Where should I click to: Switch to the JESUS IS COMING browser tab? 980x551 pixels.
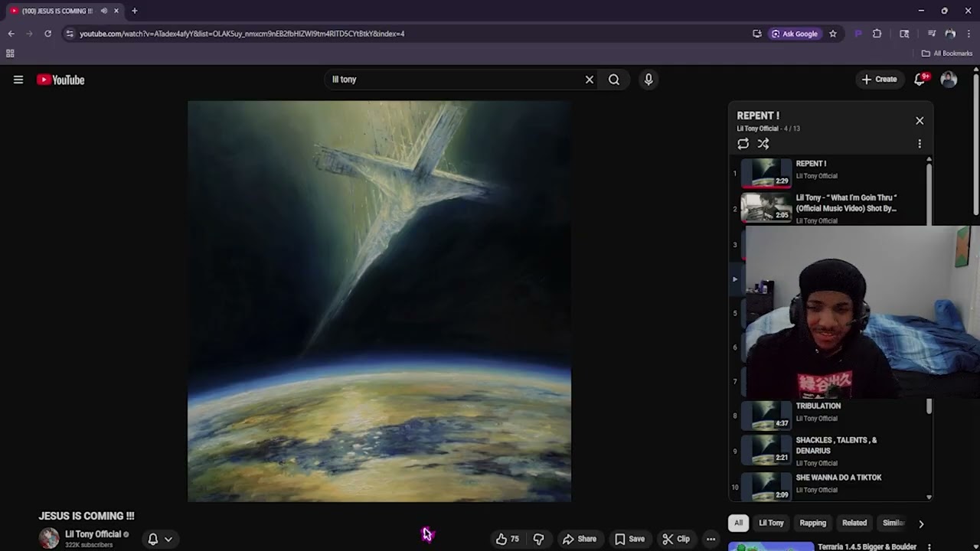tap(57, 11)
